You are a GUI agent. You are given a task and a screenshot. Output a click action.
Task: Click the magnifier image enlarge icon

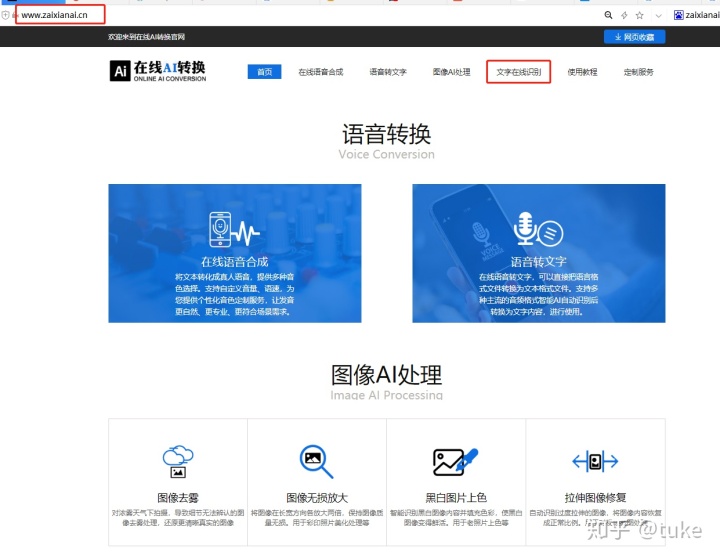(316, 461)
